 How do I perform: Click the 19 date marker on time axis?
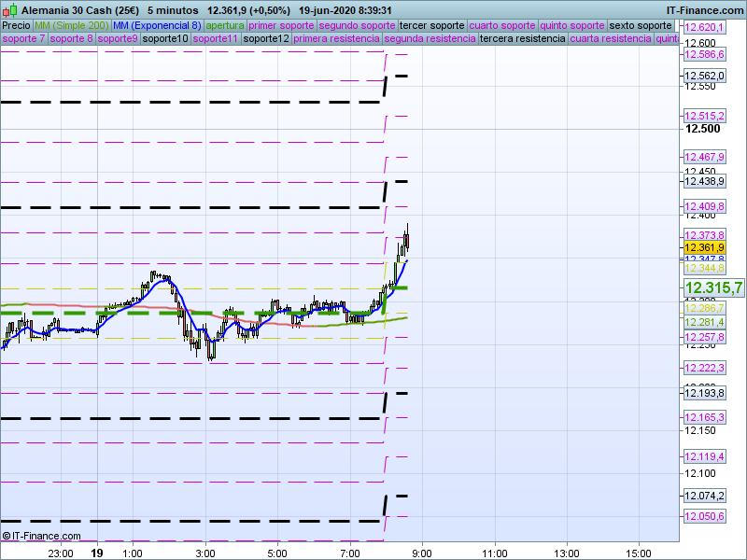97,553
